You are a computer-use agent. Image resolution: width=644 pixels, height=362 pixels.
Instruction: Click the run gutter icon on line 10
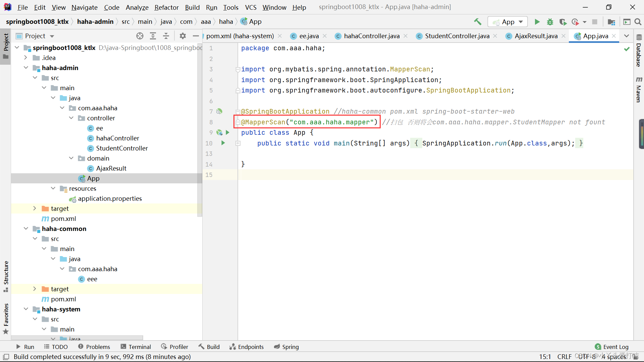pyautogui.click(x=223, y=143)
